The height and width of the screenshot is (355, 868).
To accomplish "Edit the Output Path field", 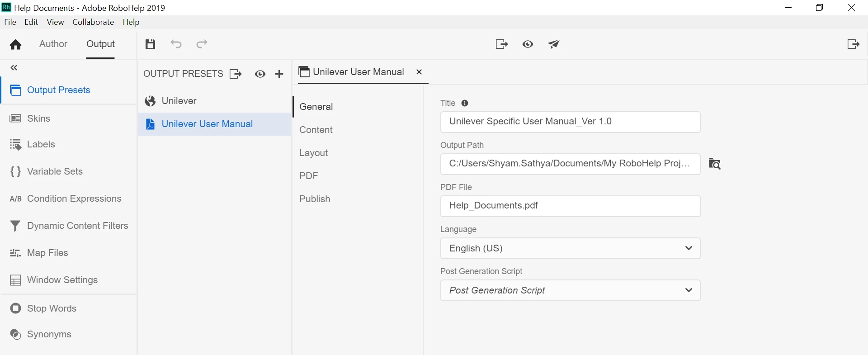I will tap(570, 164).
